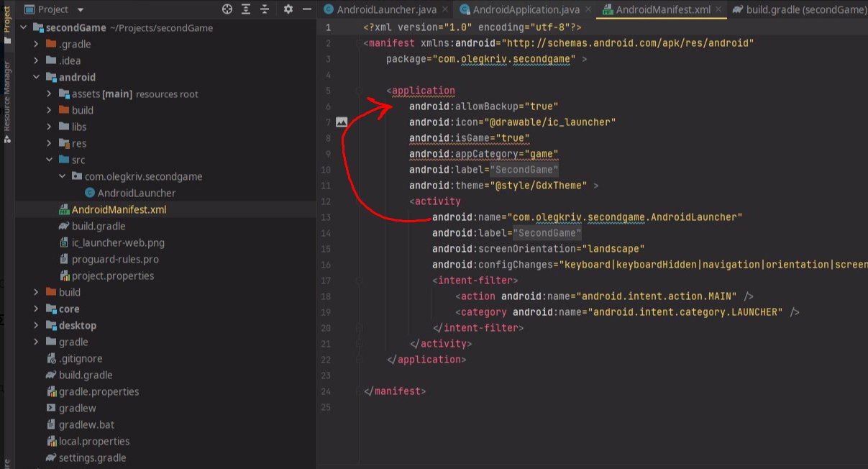Viewport: 868px width, 469px height.
Task: Fold the activity tag at line 12
Action: 357,201
